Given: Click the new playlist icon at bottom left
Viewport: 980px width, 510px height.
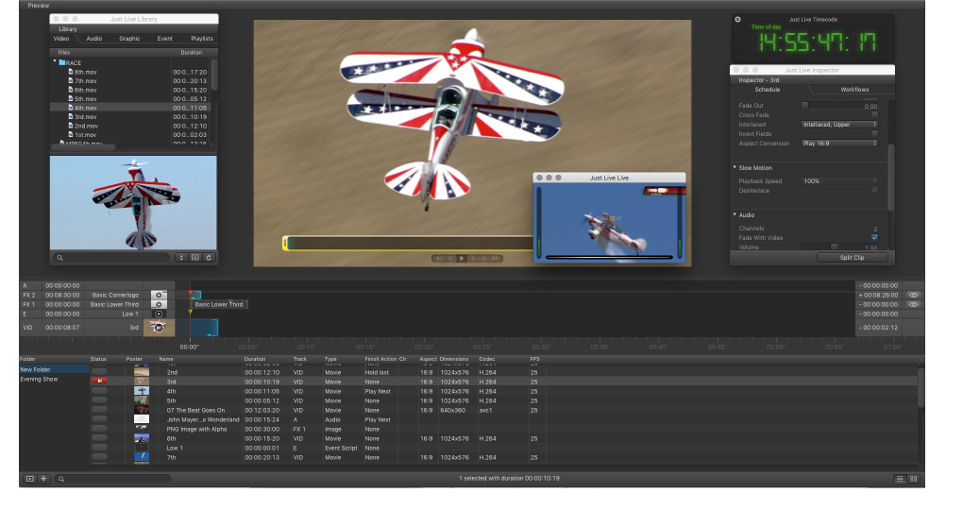Looking at the screenshot, I should point(29,479).
